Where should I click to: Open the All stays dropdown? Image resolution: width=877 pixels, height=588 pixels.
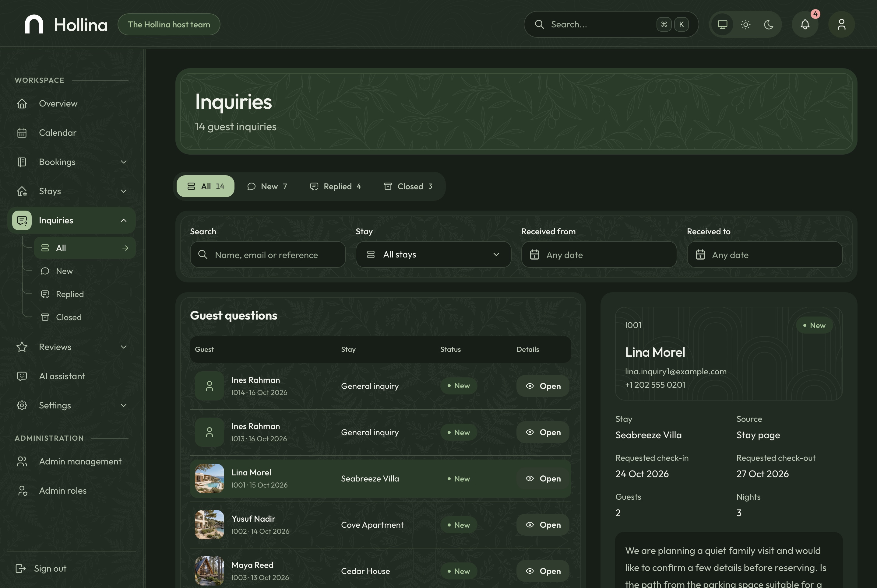[x=433, y=255]
